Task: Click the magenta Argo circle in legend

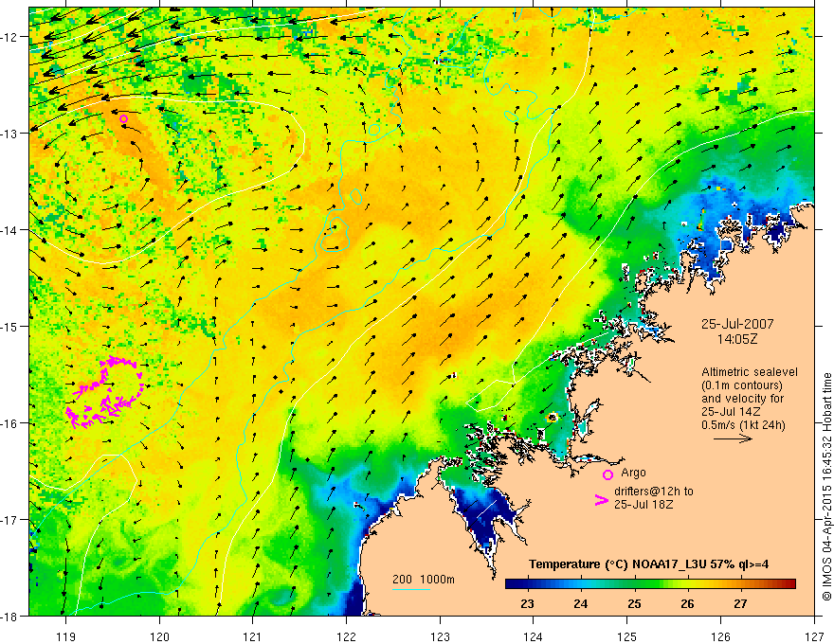Action: tap(607, 474)
